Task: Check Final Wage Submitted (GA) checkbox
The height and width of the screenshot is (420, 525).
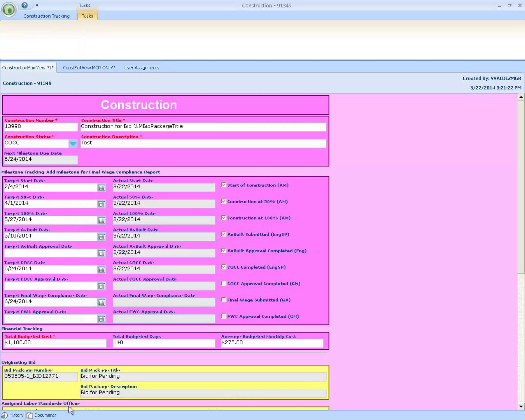Action: 224,300
